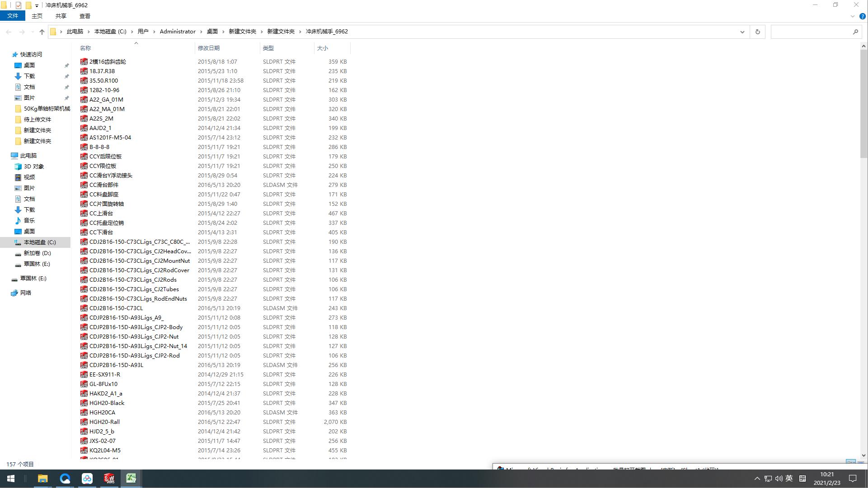Sort files by the 修改日期 column header
This screenshot has width=868, height=488.
(209, 48)
